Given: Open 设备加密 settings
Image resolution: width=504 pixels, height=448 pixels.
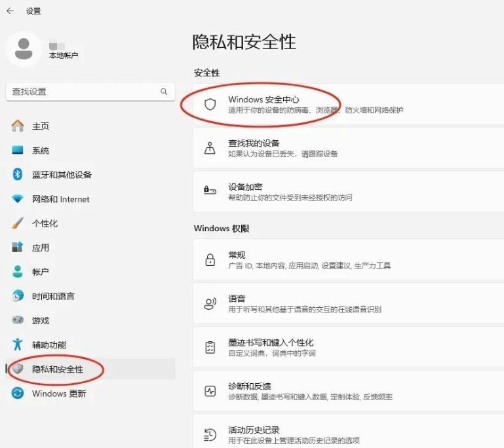Looking at the screenshot, I should click(x=349, y=192).
